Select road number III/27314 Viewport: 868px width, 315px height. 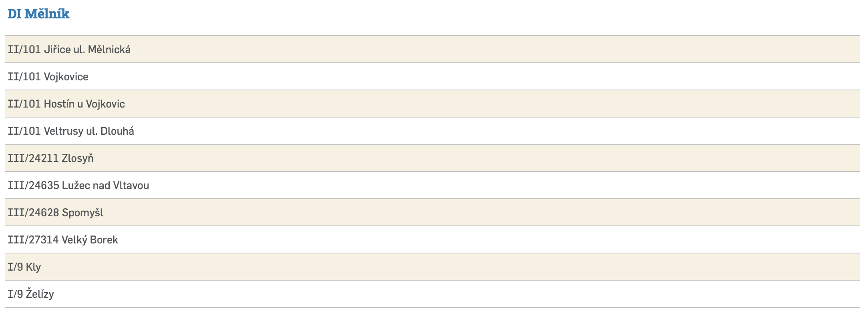(x=33, y=240)
